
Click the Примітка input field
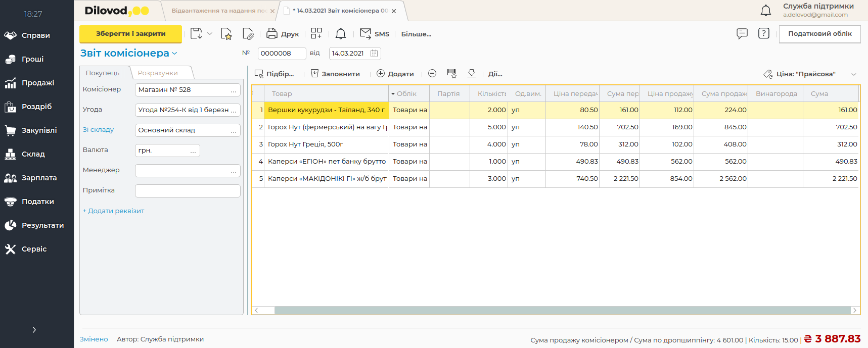188,191
